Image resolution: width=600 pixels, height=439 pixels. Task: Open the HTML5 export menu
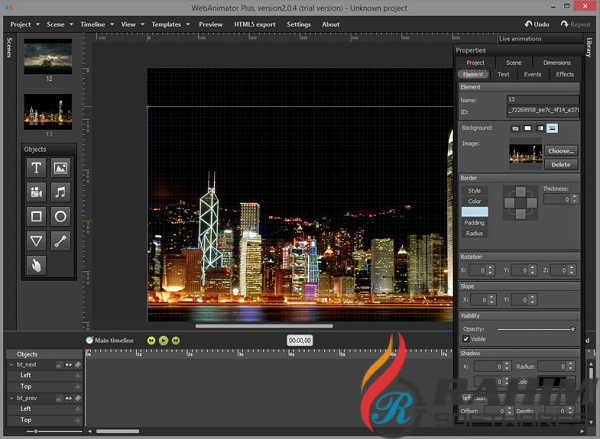(254, 23)
